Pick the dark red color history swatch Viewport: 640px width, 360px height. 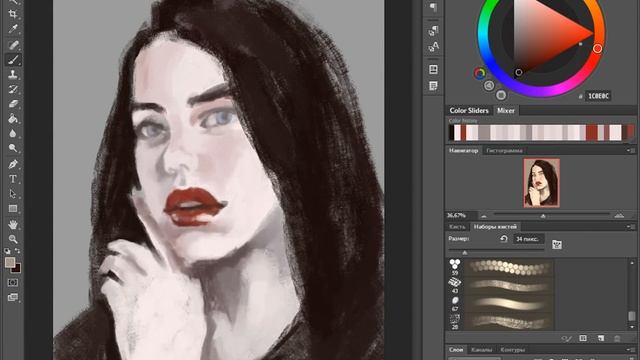591,133
